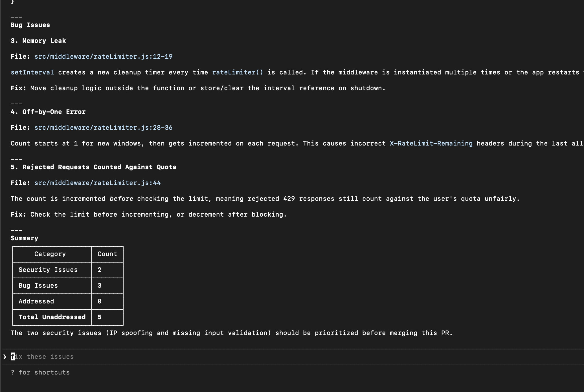Click the 'Addressed' row in summary table
The height and width of the screenshot is (392, 584).
(36, 301)
